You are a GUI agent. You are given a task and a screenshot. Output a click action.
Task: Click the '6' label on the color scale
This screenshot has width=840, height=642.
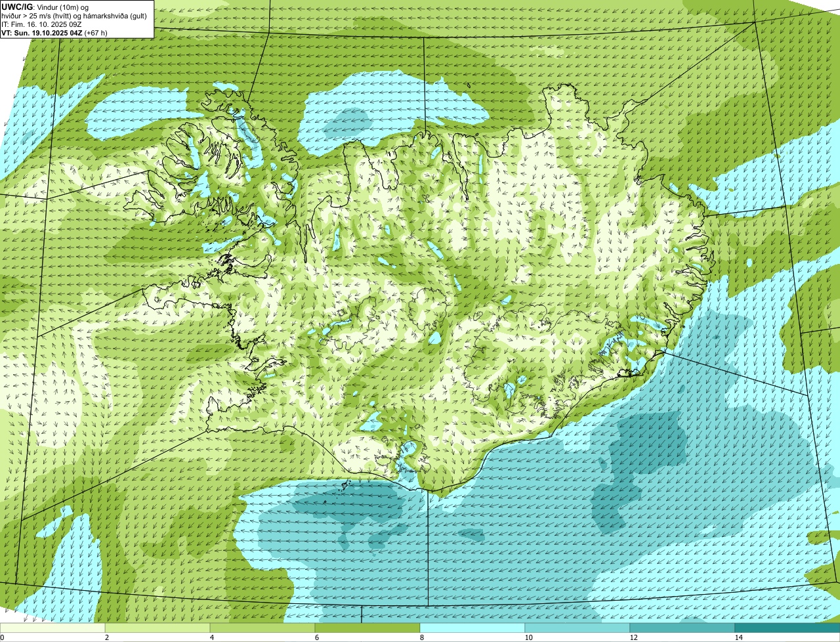tap(316, 637)
